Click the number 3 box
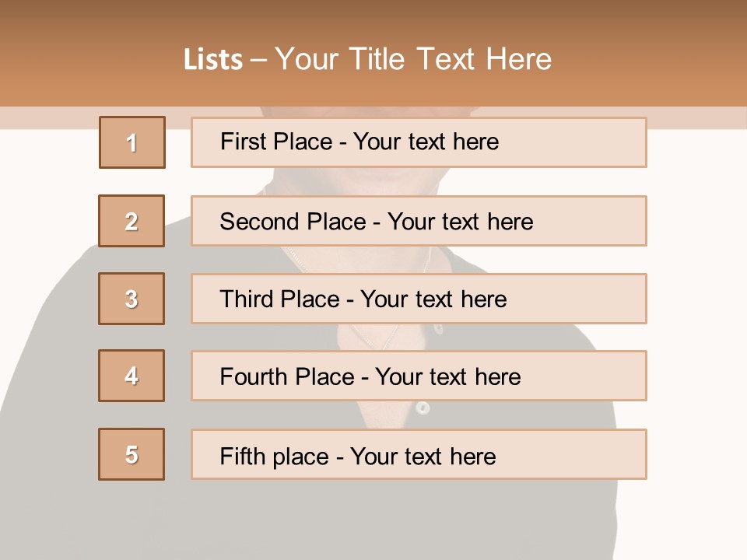747x560 pixels. point(132,299)
